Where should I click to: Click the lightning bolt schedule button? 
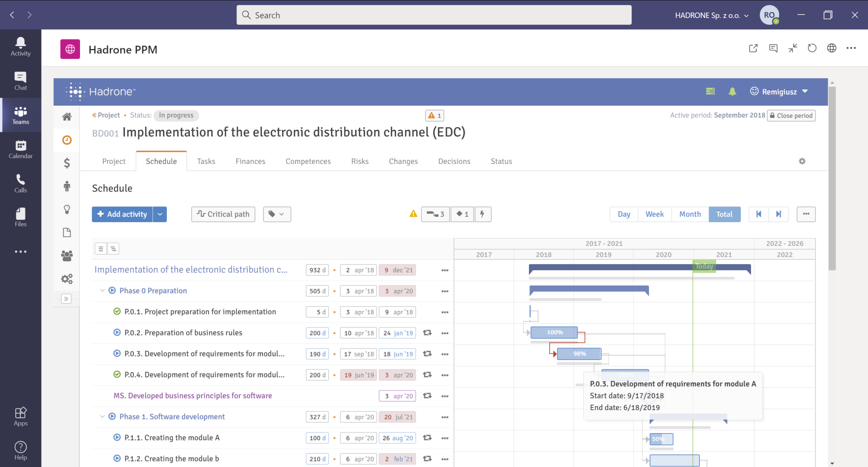coord(483,214)
